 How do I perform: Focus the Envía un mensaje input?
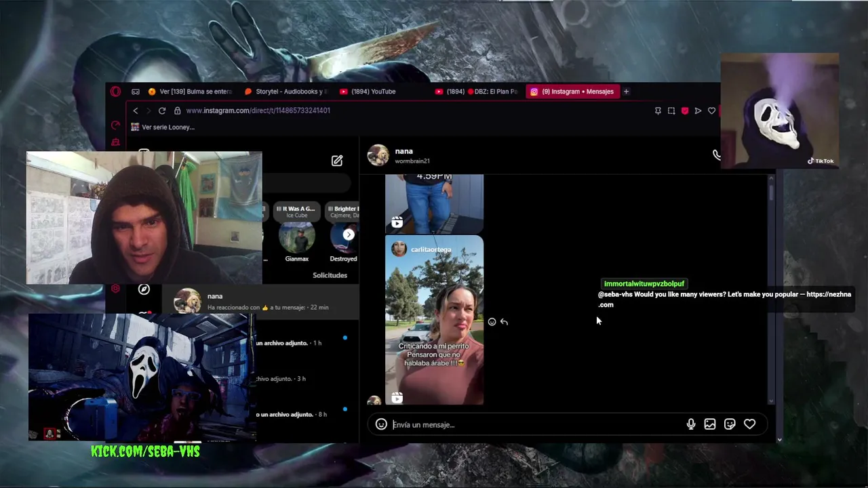536,425
